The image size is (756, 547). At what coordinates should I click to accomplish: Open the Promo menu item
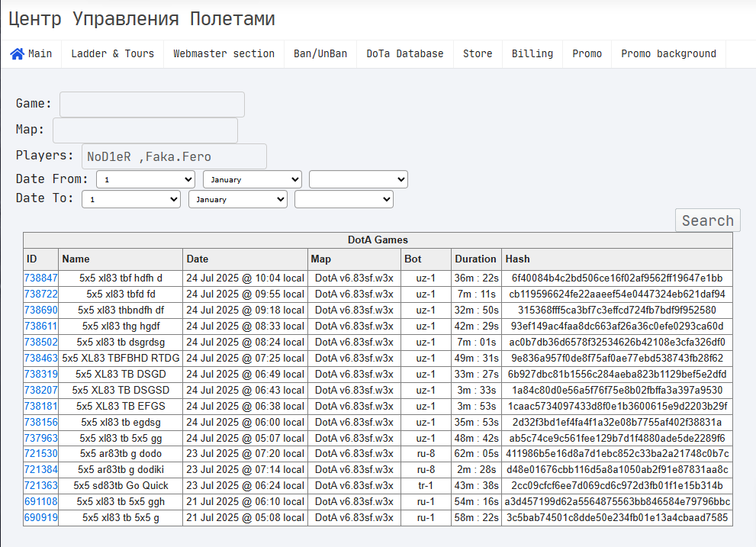pyautogui.click(x=587, y=53)
